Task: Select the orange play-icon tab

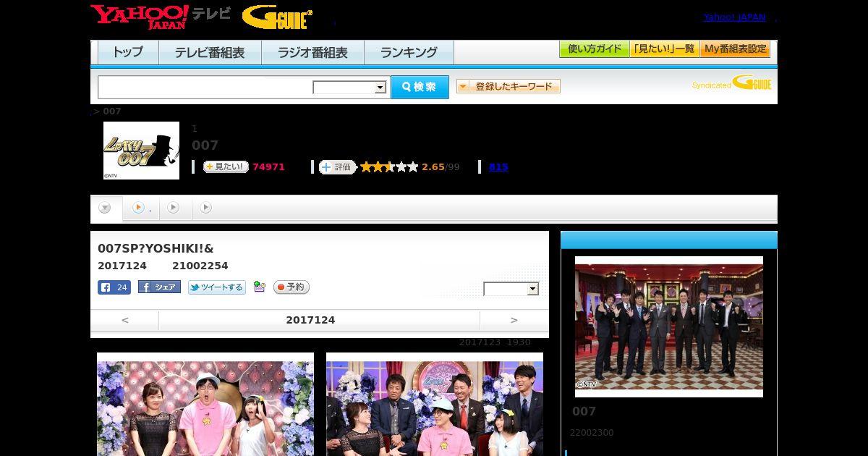Action: pos(141,208)
